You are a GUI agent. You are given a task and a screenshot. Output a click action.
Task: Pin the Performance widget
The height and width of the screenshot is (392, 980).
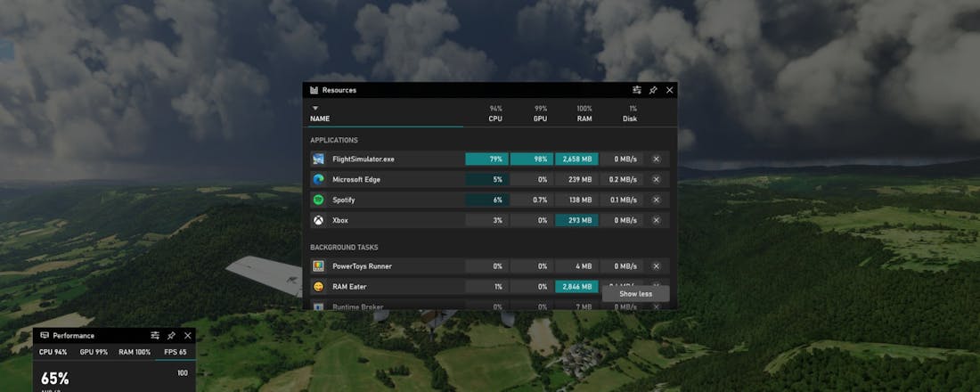pos(171,335)
